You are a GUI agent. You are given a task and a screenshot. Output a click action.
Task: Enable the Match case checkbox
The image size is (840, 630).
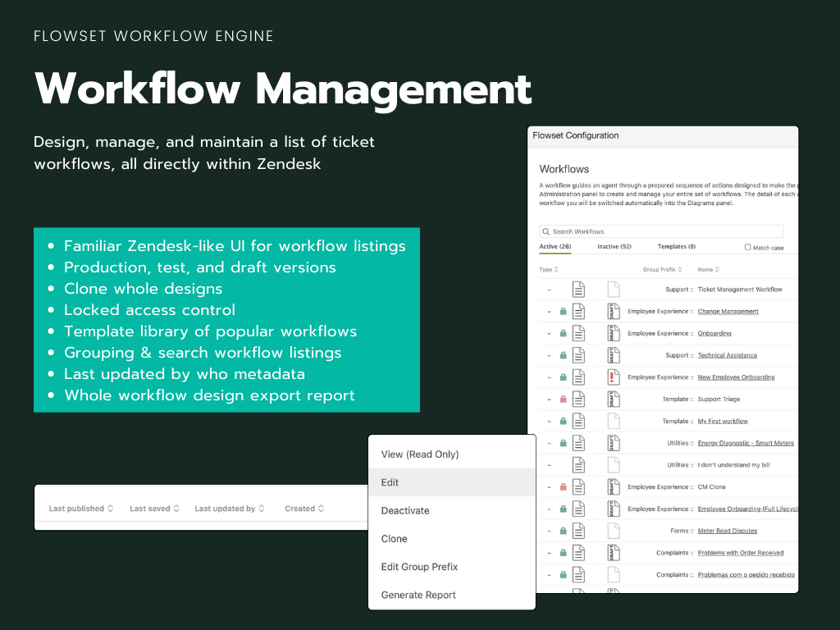747,248
